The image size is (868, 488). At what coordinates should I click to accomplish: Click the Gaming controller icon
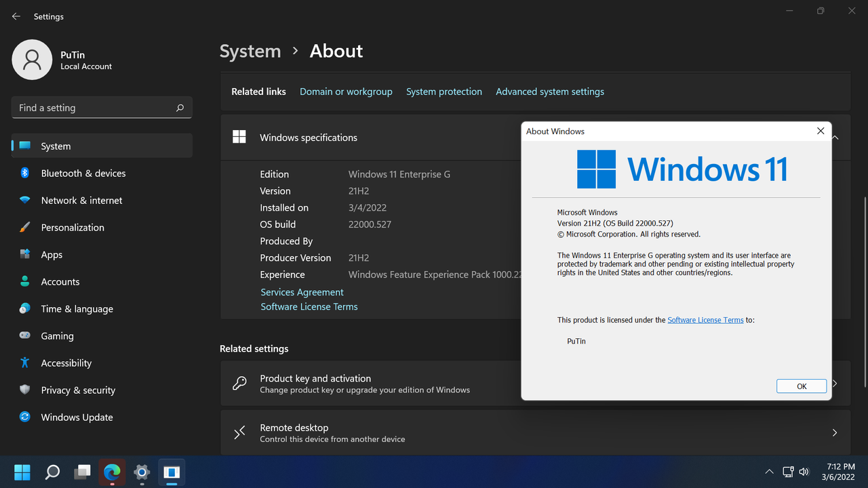pos(25,335)
